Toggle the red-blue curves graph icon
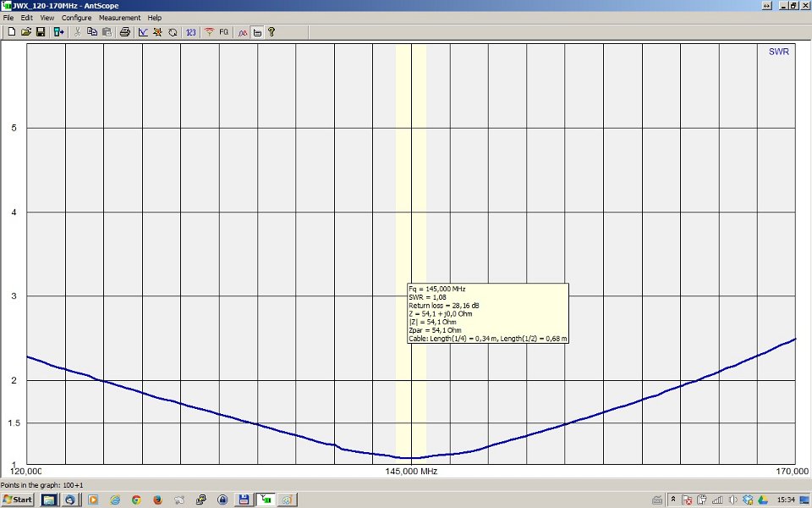 coord(242,32)
